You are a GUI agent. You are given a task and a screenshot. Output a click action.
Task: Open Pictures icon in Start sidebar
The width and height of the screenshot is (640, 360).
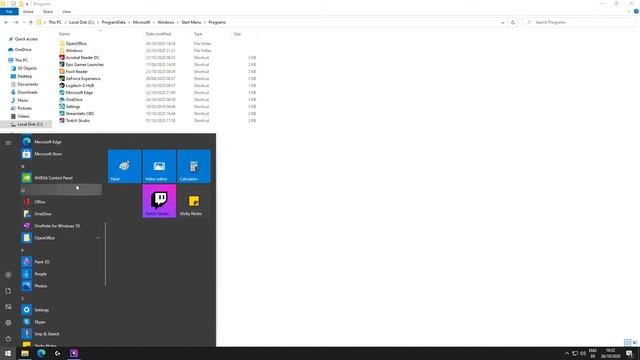(x=8, y=307)
